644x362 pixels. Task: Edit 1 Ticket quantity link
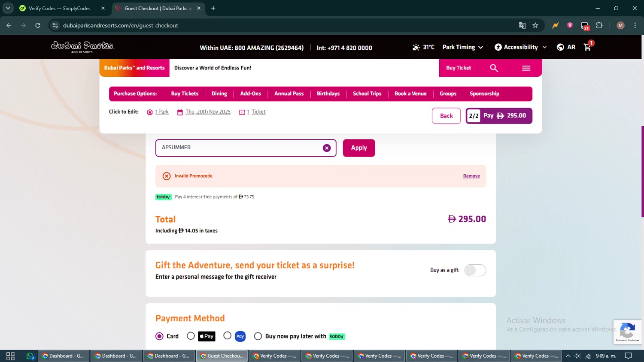(256, 112)
